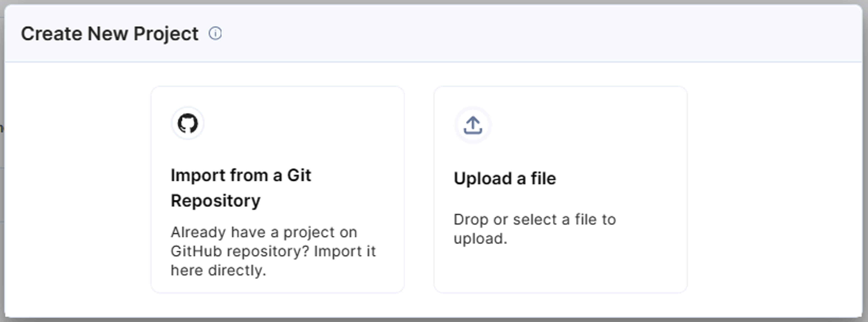Click the GitHub logo icon
Screen dimensions: 868x322
(188, 123)
